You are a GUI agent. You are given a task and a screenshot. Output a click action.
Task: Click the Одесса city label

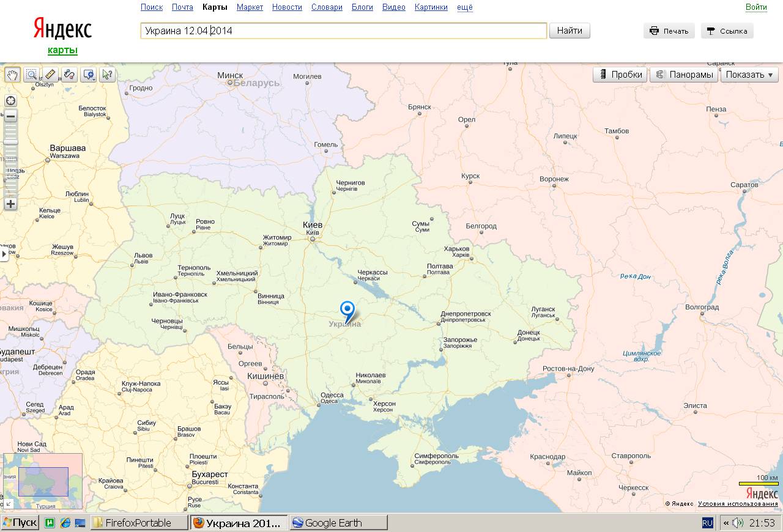[x=332, y=395]
